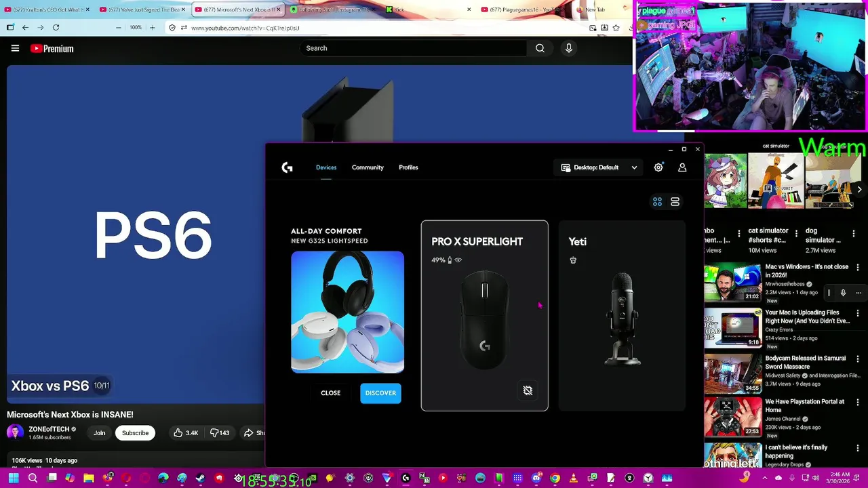
Task: Open the cat simulator short thumbnail
Action: click(776, 180)
